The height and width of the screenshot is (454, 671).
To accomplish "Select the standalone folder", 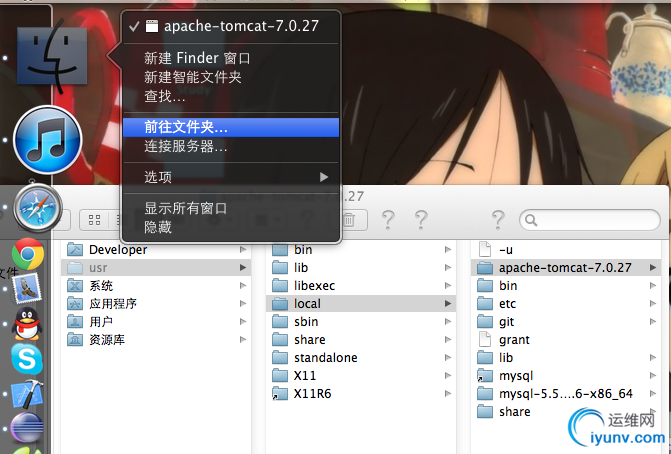I will [361, 357].
